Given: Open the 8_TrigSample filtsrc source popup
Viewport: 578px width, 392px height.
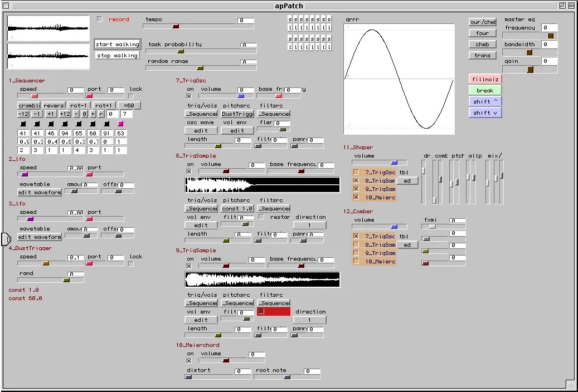Looking at the screenshot, I should coord(274,208).
